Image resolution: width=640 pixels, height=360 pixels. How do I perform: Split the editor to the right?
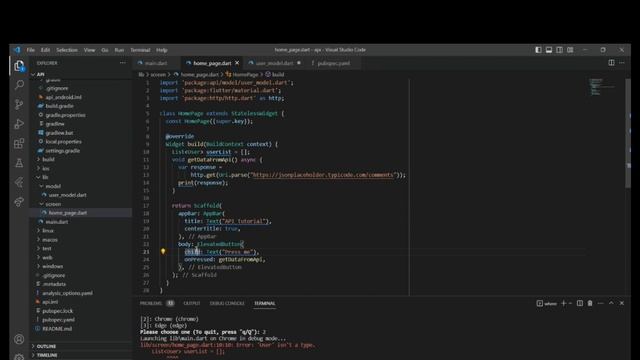coord(611,63)
